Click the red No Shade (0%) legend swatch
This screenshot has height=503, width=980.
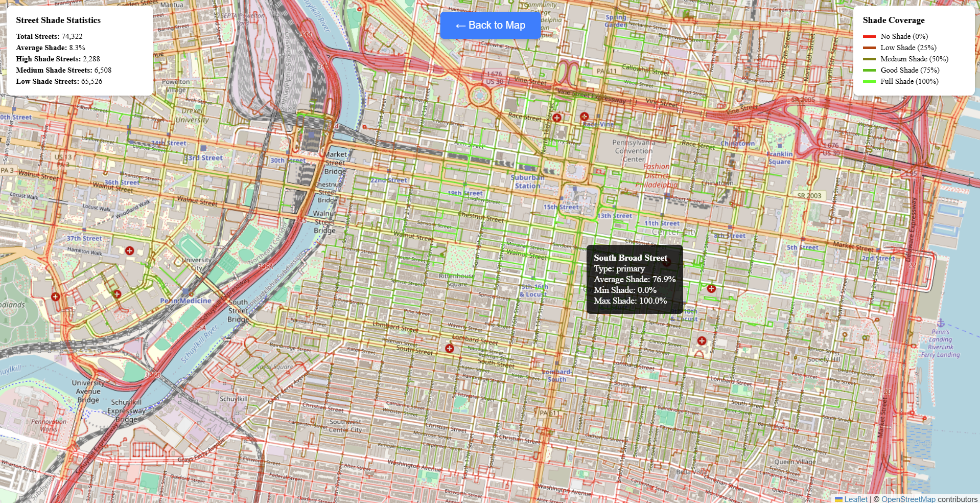(x=869, y=36)
